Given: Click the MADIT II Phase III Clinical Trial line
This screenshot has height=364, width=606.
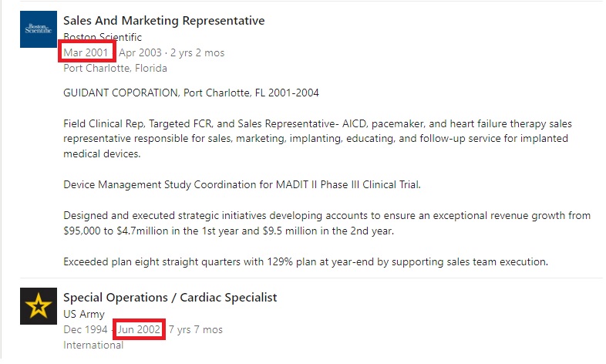Looking at the screenshot, I should (242, 185).
